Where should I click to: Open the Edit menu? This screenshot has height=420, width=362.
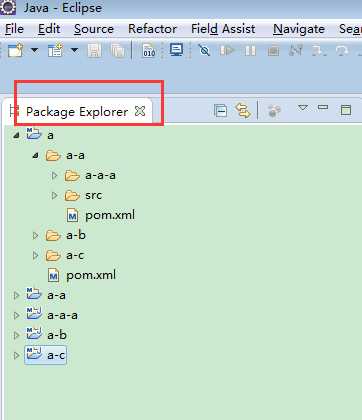[x=49, y=29]
